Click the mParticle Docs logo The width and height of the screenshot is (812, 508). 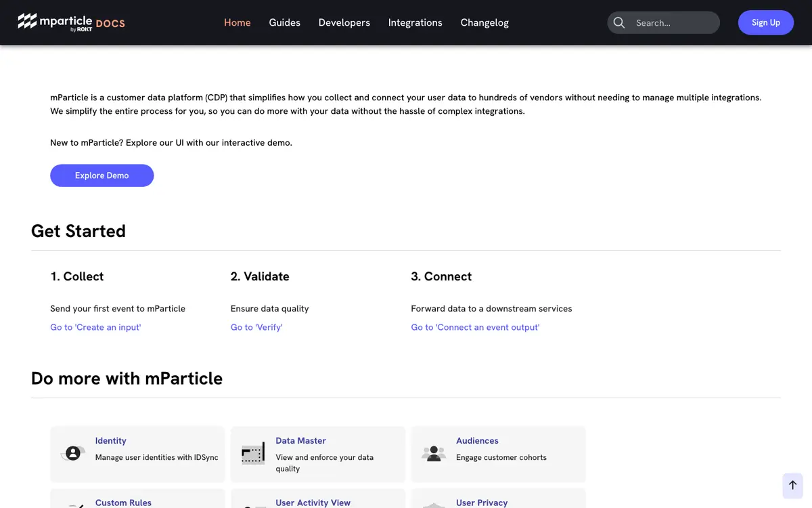pos(71,22)
